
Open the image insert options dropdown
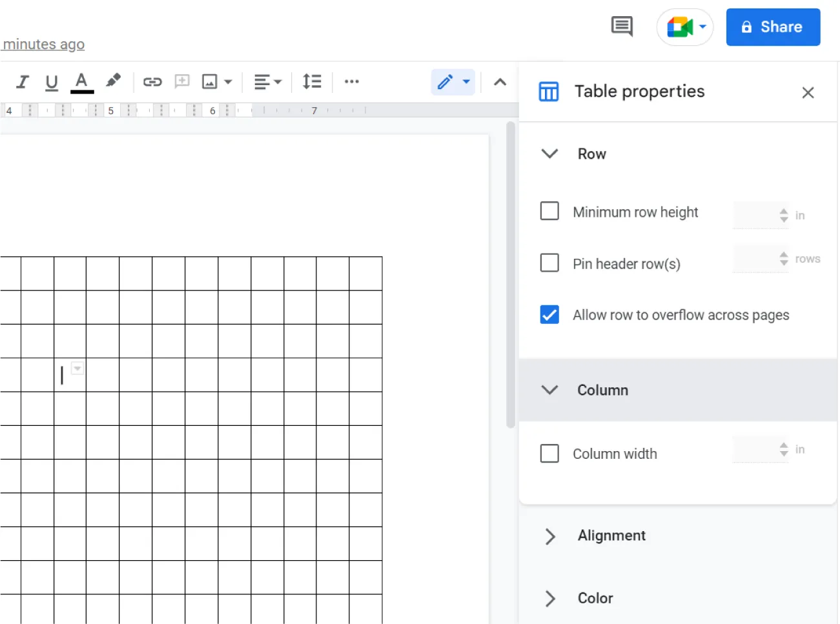coord(227,82)
